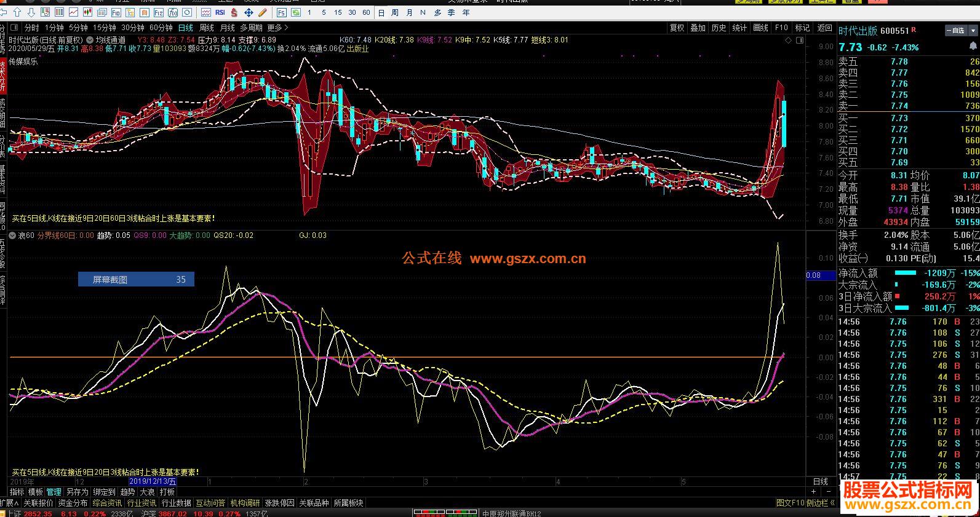This screenshot has height=517, width=980.
Task: Select the daily '日' period toggle
Action: pyautogui.click(x=381, y=12)
